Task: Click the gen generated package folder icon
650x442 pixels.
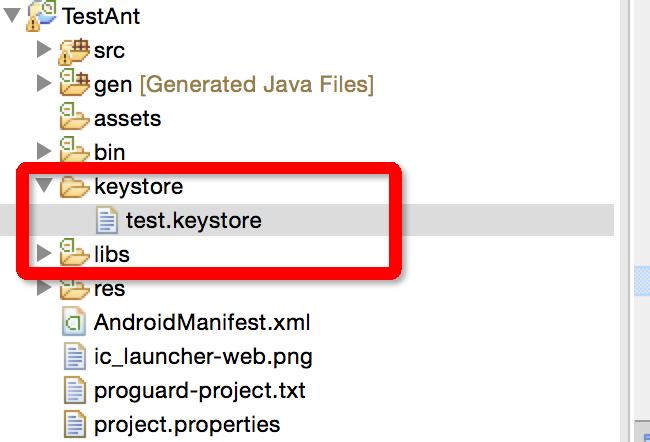Action: [x=74, y=84]
